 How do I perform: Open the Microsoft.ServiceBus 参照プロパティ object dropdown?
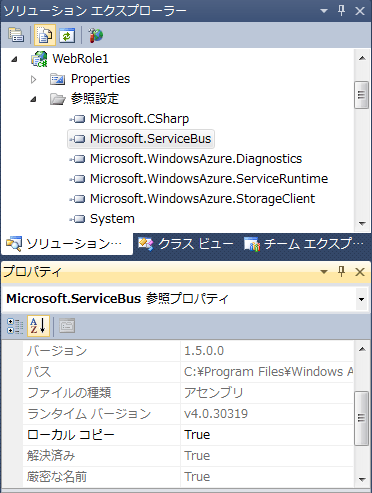[361, 299]
